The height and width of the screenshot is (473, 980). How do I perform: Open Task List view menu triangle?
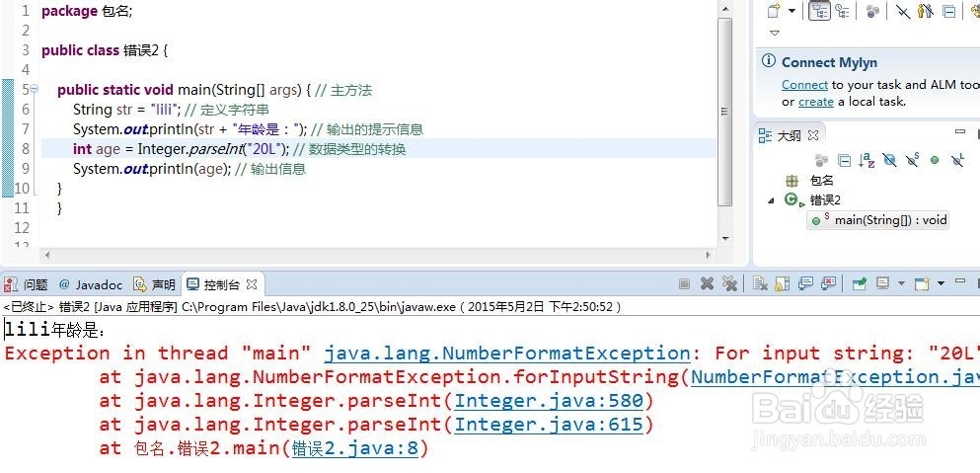click(x=775, y=33)
